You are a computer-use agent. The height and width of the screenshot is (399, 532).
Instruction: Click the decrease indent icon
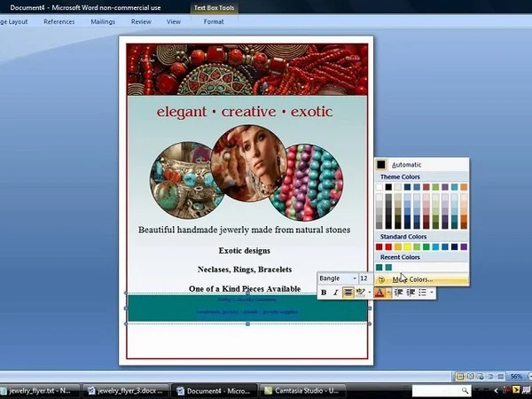pyautogui.click(x=399, y=293)
